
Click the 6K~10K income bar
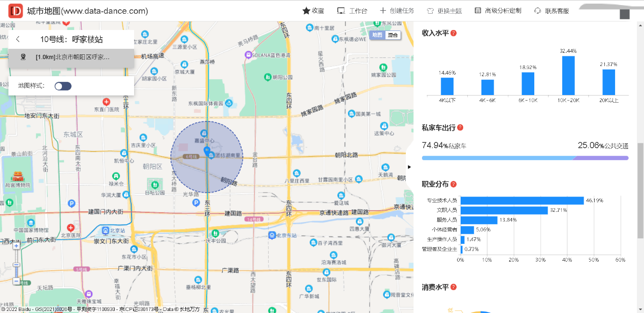pyautogui.click(x=528, y=83)
